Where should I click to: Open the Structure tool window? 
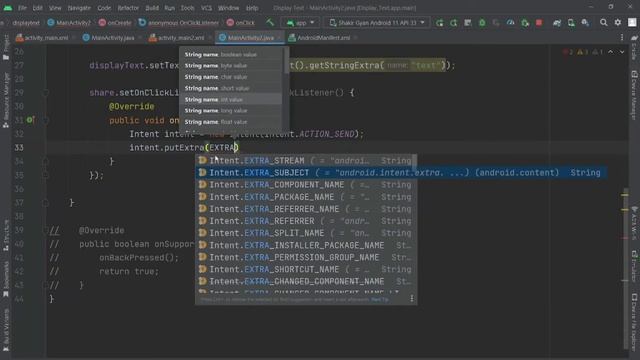tap(6, 236)
